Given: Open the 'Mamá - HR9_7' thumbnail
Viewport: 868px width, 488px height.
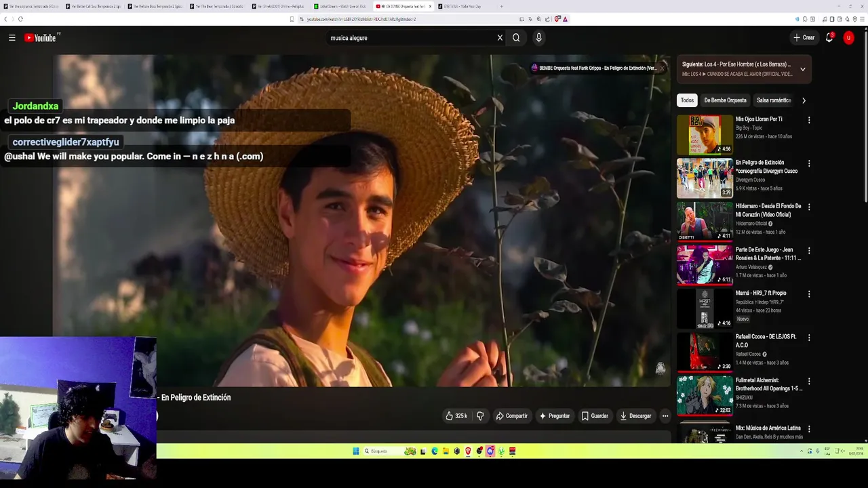Looking at the screenshot, I should coord(705,308).
